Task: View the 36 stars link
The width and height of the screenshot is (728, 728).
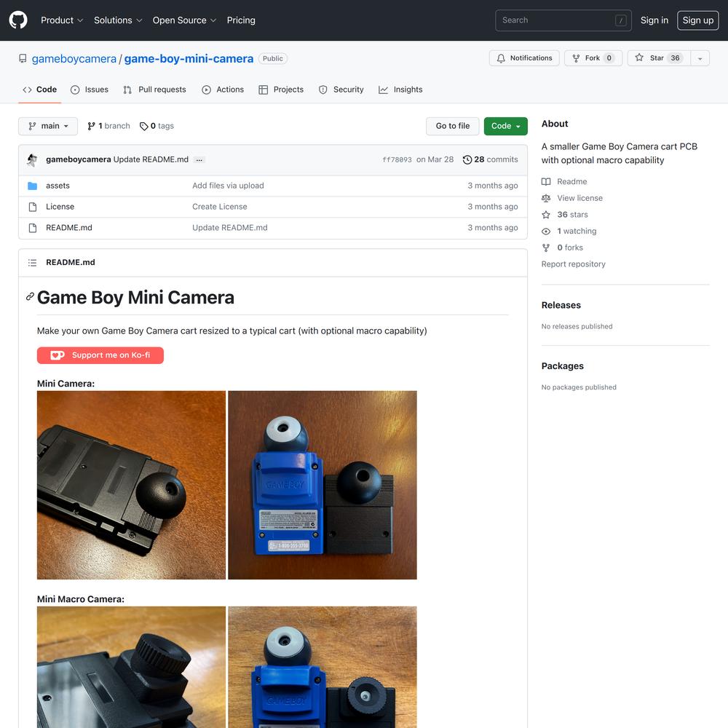Action: pyautogui.click(x=572, y=215)
